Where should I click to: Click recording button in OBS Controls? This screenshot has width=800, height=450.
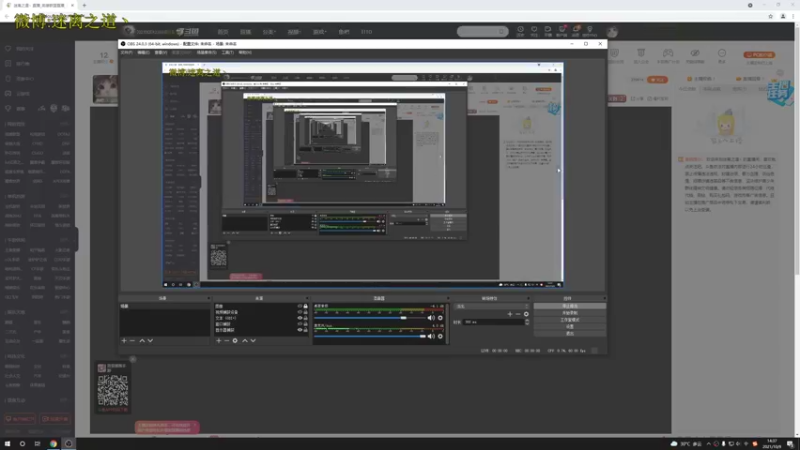tap(569, 313)
